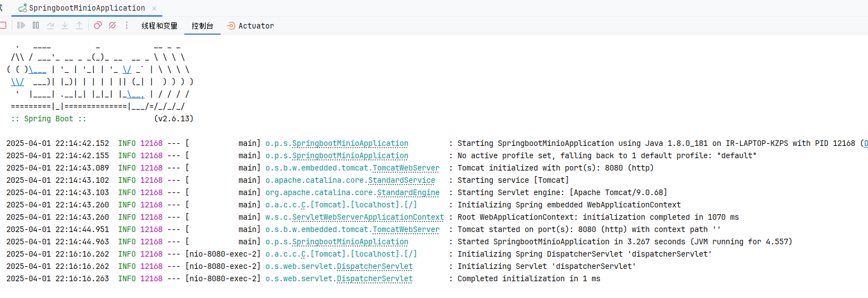Image resolution: width=868 pixels, height=298 pixels.
Task: Open the SpringbootMinioApplication link in 'Started' log line
Action: 350,242
